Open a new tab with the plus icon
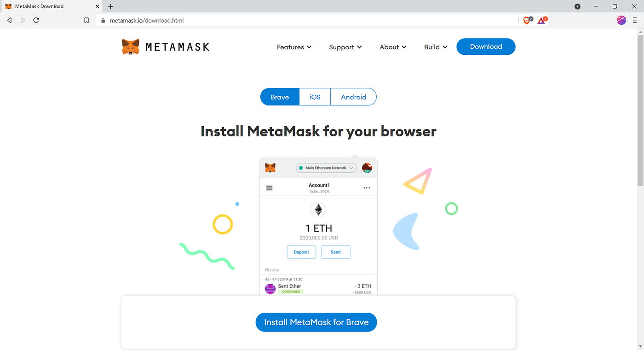The image size is (644, 350). (x=110, y=6)
